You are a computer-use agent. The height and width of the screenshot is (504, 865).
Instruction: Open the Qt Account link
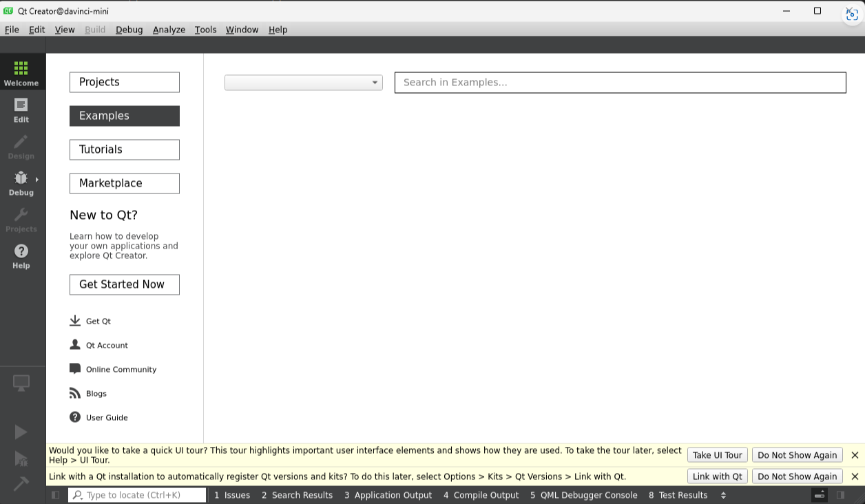[107, 346]
